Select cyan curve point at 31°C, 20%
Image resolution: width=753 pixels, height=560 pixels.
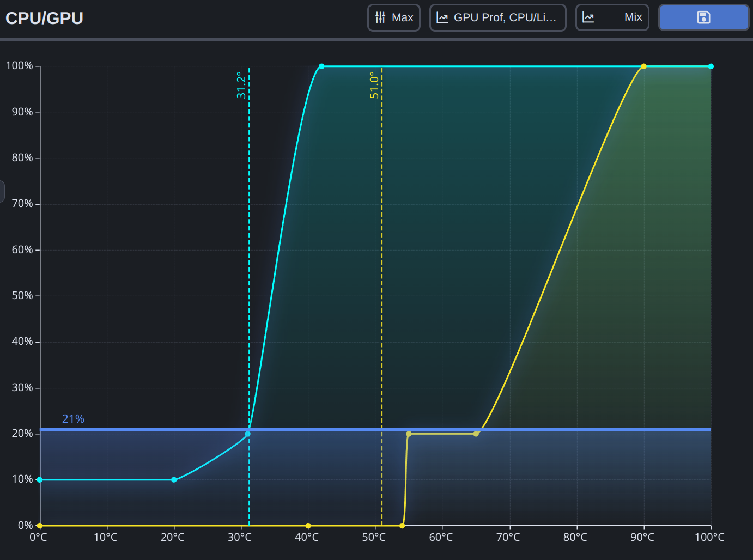(248, 434)
